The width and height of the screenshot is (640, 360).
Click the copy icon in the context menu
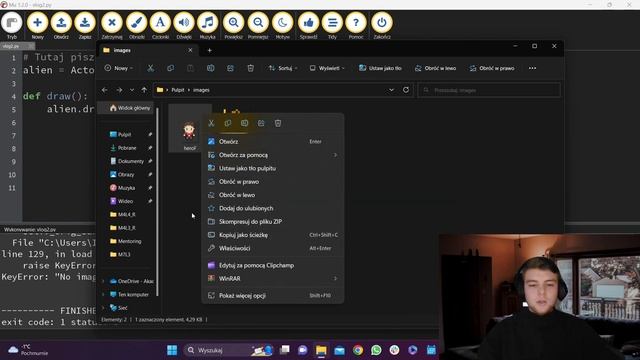pos(228,123)
